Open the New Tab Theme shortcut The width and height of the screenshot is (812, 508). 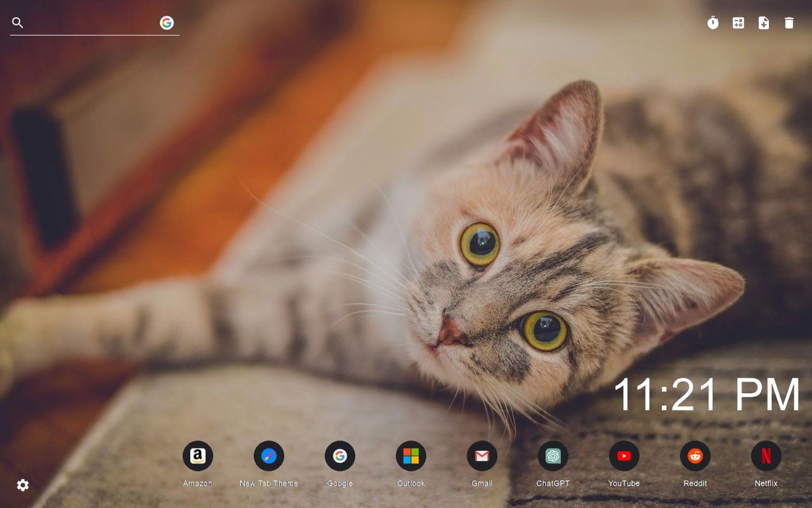(x=269, y=456)
